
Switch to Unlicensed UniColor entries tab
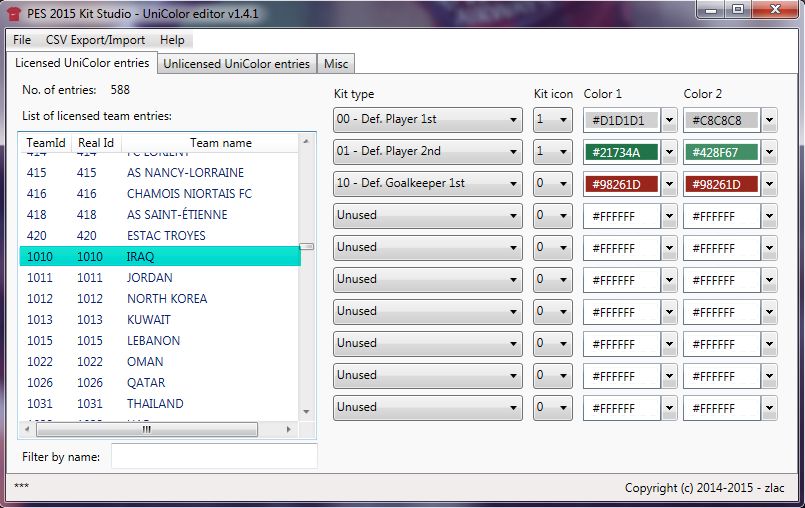pos(236,64)
